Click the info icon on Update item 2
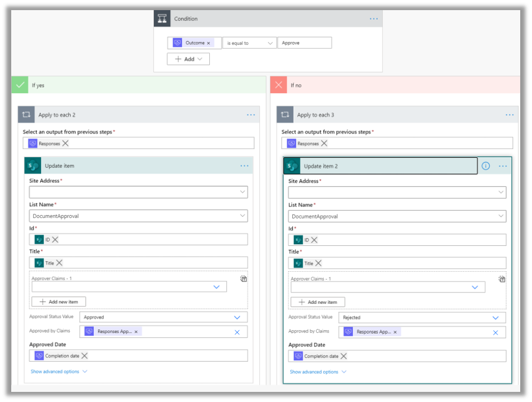 pyautogui.click(x=486, y=166)
